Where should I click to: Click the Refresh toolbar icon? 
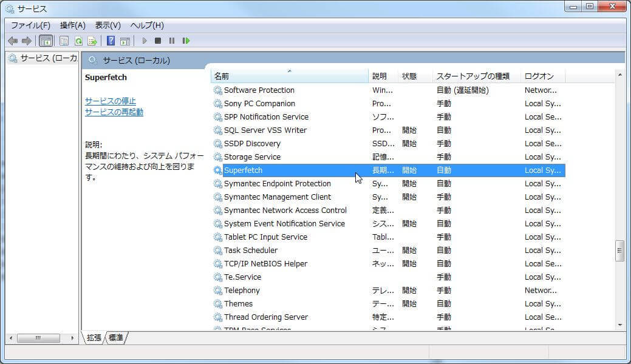pyautogui.click(x=78, y=41)
